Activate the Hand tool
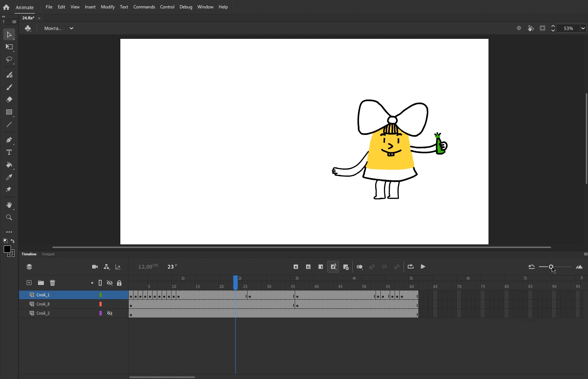Image resolution: width=588 pixels, height=379 pixels. (x=9, y=205)
